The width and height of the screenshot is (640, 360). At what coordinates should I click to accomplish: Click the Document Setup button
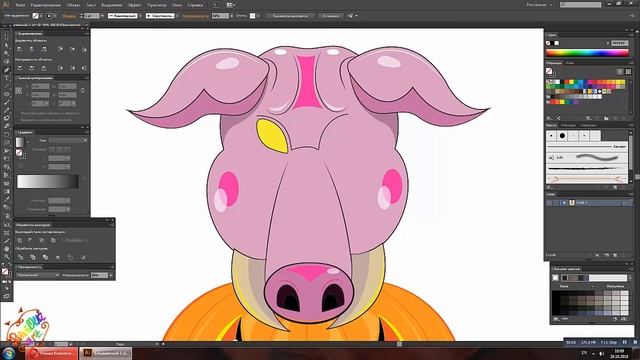point(291,16)
